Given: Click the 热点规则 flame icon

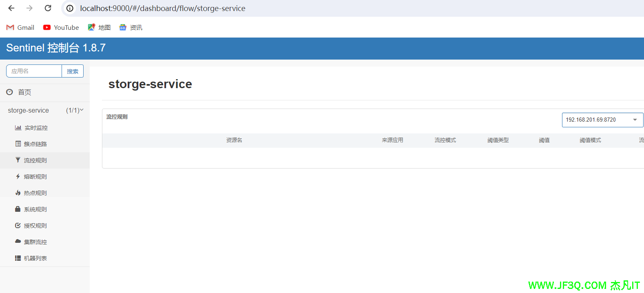Looking at the screenshot, I should click(x=18, y=193).
